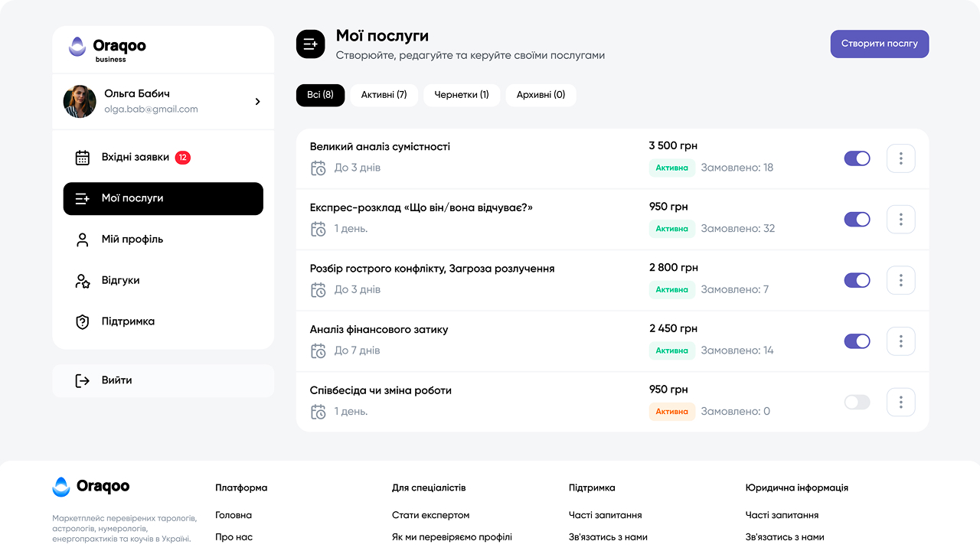Click deadline icon for Аналіз фінансового затику
Screen dimensions: 980x551
click(x=318, y=351)
